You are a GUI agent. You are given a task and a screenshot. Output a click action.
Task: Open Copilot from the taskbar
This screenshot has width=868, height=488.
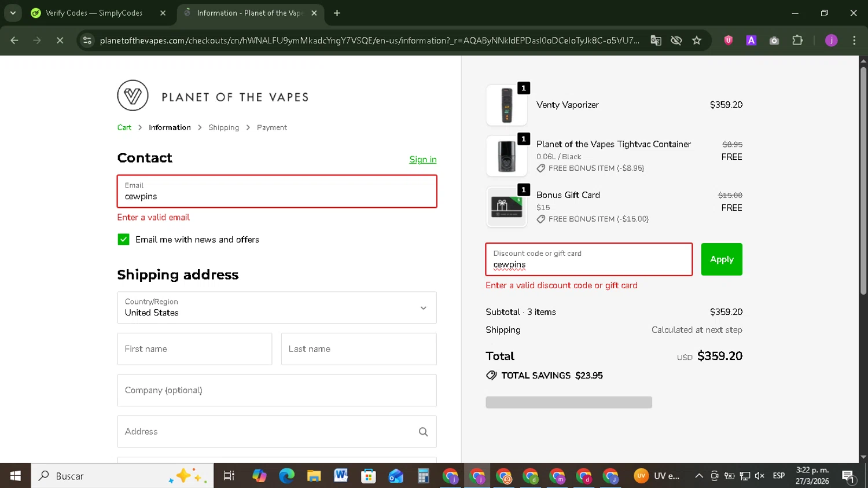coord(259,476)
